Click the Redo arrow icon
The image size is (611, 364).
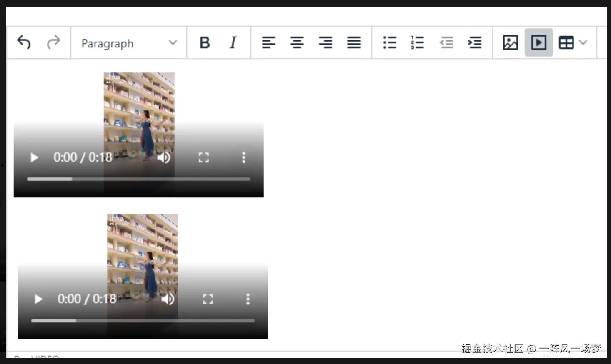[53, 42]
